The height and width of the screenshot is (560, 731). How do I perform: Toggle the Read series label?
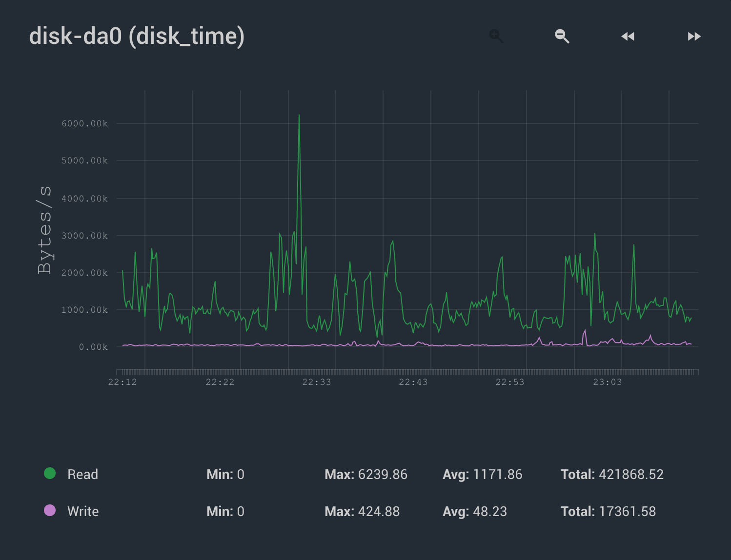(x=82, y=474)
